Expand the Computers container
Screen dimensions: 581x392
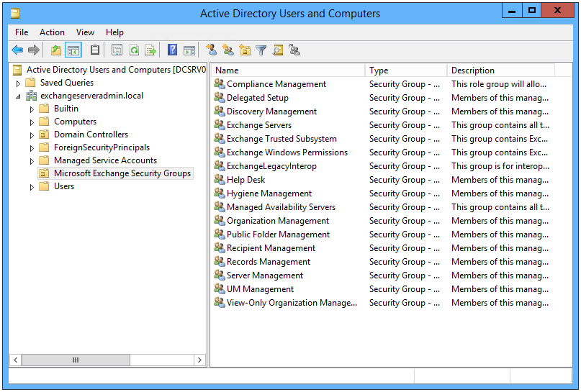tap(32, 122)
